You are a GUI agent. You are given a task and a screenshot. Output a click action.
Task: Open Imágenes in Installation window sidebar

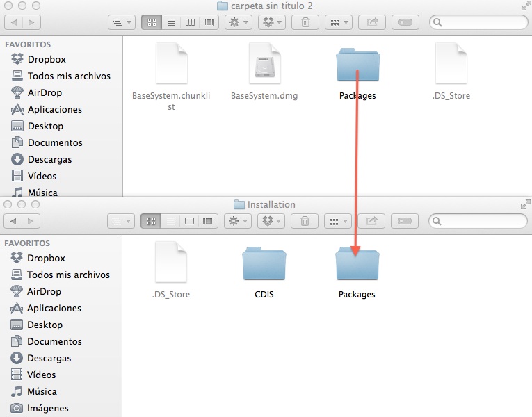click(39, 408)
